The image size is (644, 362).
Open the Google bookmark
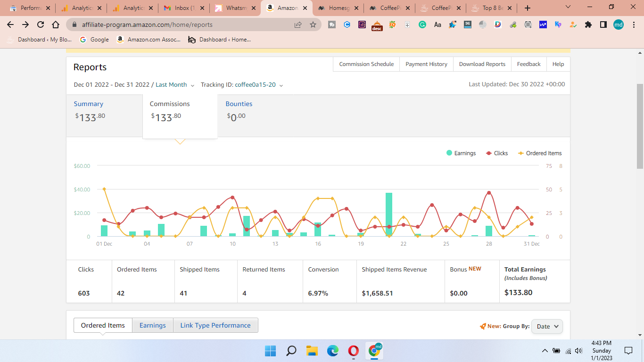click(94, 40)
